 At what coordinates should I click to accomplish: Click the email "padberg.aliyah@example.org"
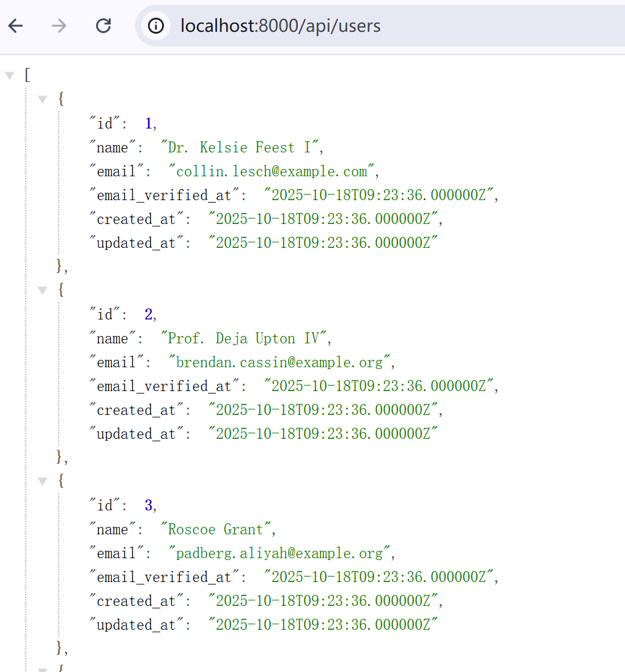click(x=279, y=553)
